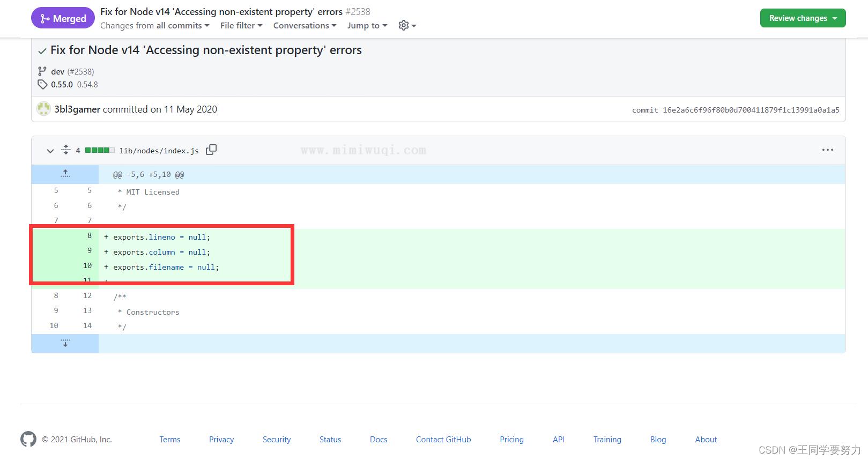Expand all lines icon beside index.js
Viewport: 868px width, 460px height.
click(66, 150)
